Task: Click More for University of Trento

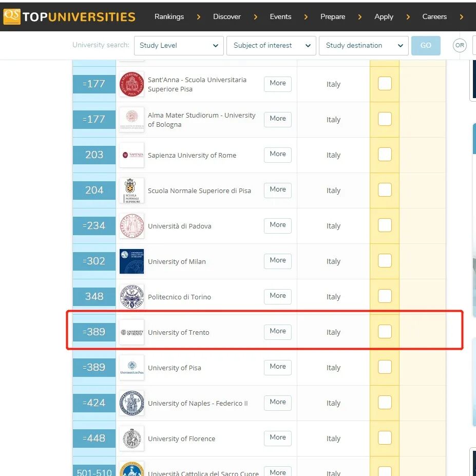Action: 277,332
